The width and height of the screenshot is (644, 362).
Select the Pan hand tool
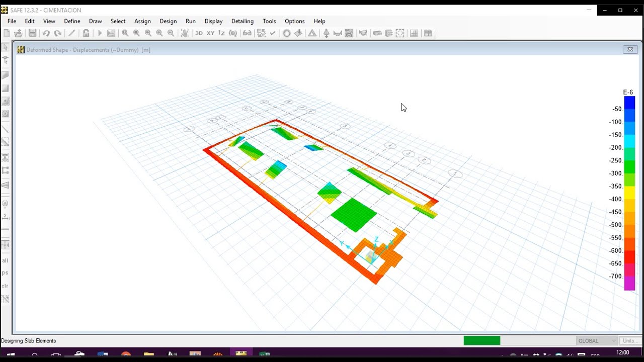[x=185, y=33]
